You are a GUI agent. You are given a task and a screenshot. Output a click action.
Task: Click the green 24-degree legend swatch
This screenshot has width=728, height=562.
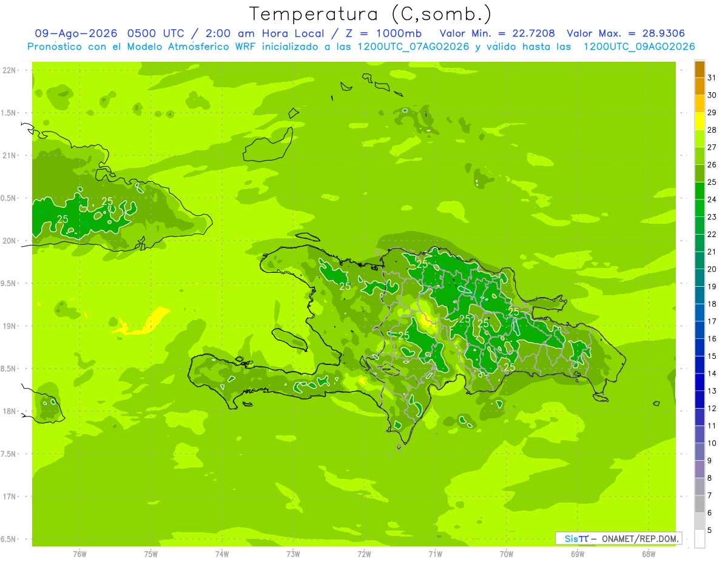pyautogui.click(x=699, y=192)
